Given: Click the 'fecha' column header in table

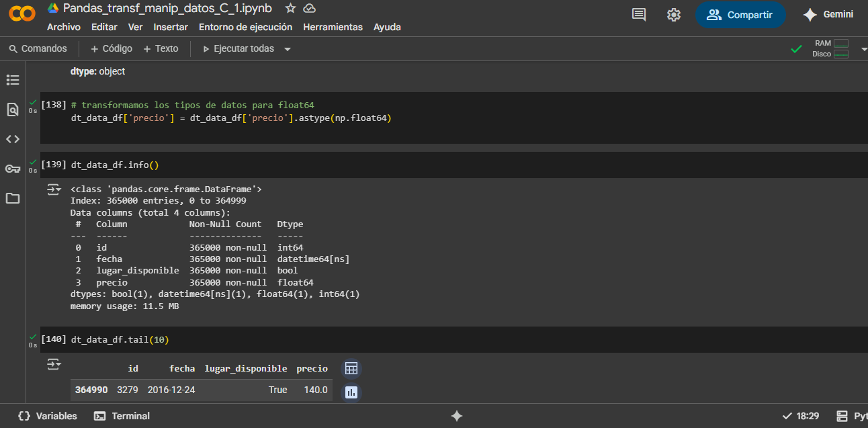Looking at the screenshot, I should 182,368.
